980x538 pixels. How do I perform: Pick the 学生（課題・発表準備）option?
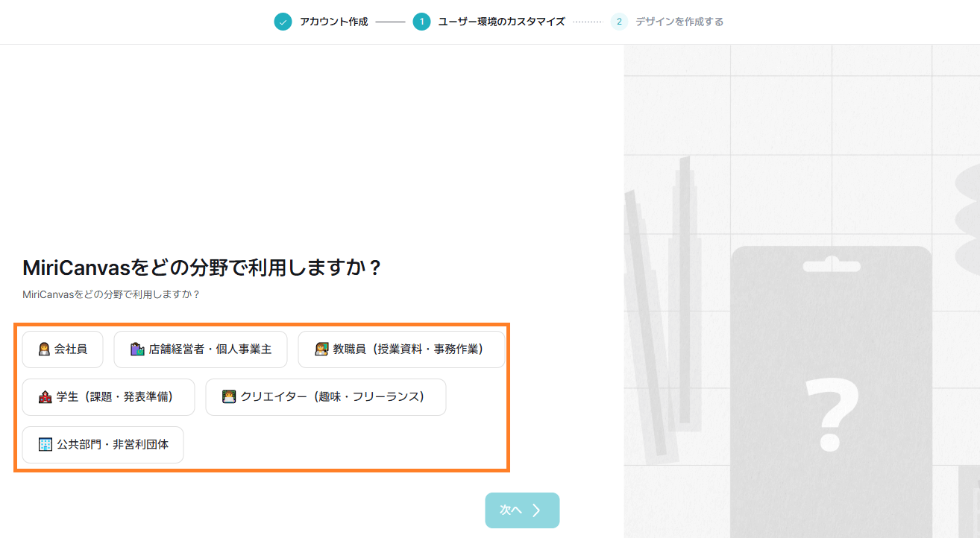(x=108, y=397)
